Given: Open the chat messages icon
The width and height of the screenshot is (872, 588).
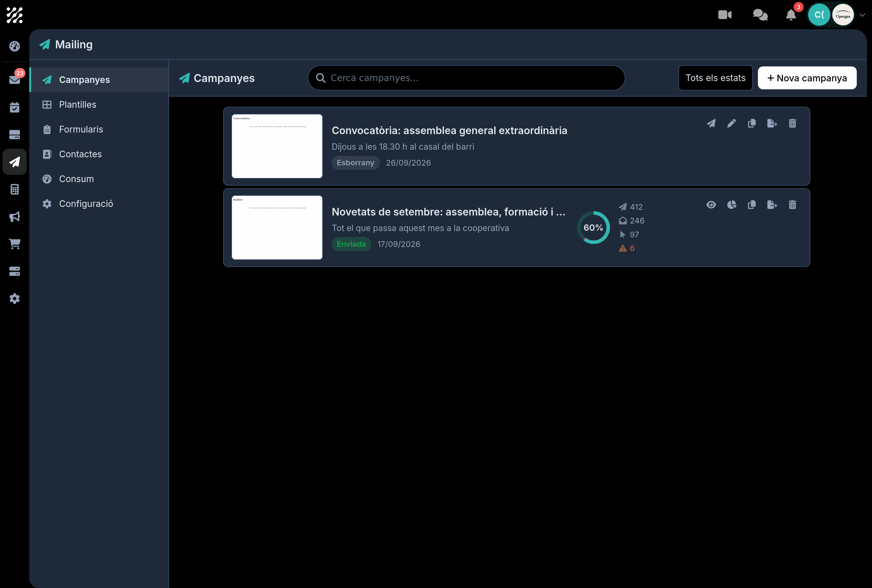Looking at the screenshot, I should pyautogui.click(x=760, y=15).
